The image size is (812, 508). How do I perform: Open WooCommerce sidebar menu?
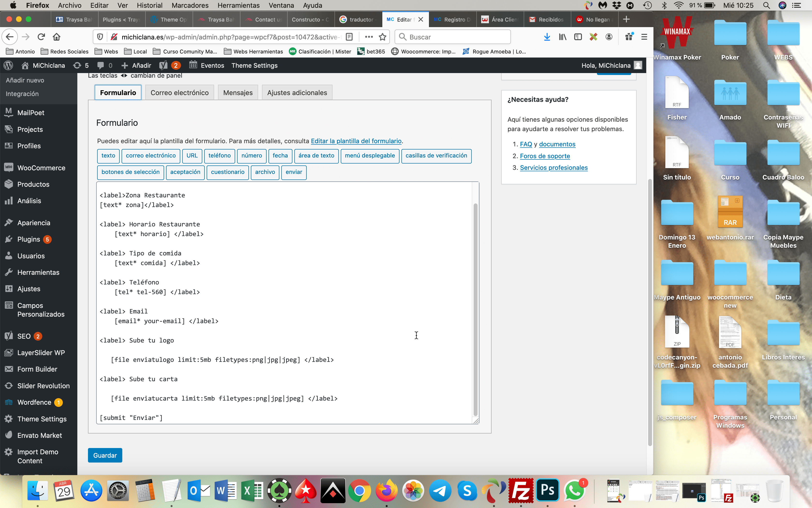(x=41, y=168)
